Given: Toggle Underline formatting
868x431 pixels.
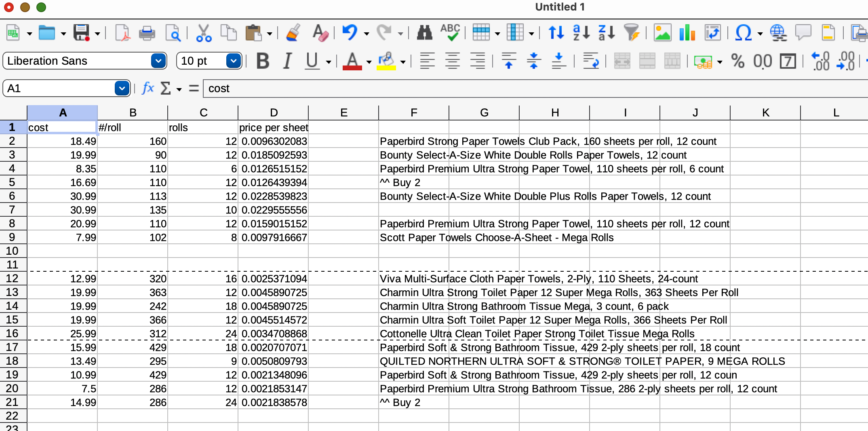Looking at the screenshot, I should point(312,61).
